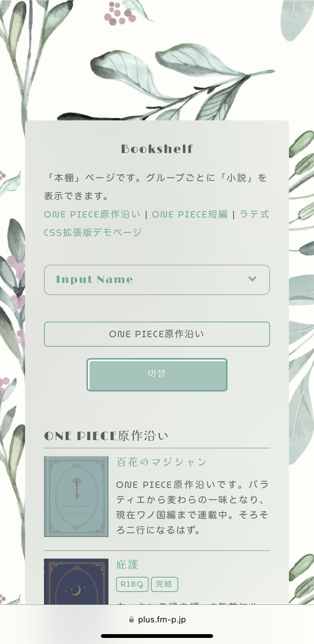Click the R18 tag badge

click(x=132, y=584)
